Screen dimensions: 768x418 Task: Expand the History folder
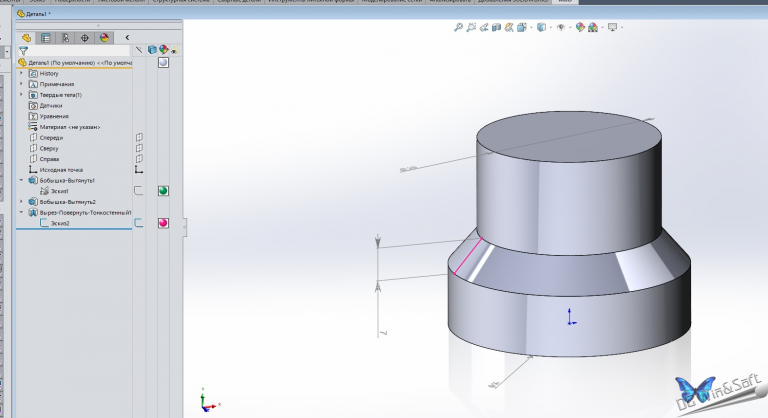point(21,74)
